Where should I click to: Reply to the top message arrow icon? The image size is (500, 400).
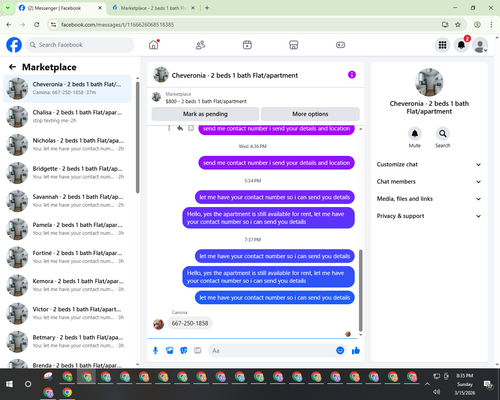point(180,128)
